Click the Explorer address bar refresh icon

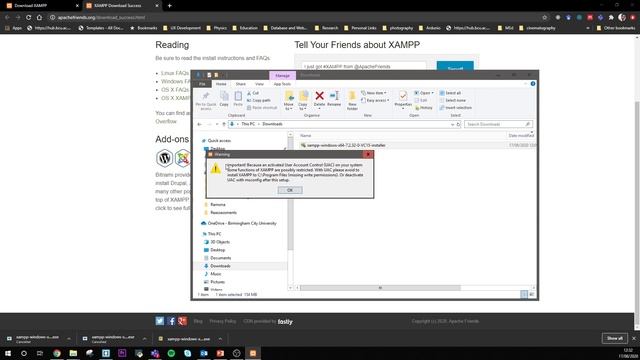pyautogui.click(x=458, y=124)
